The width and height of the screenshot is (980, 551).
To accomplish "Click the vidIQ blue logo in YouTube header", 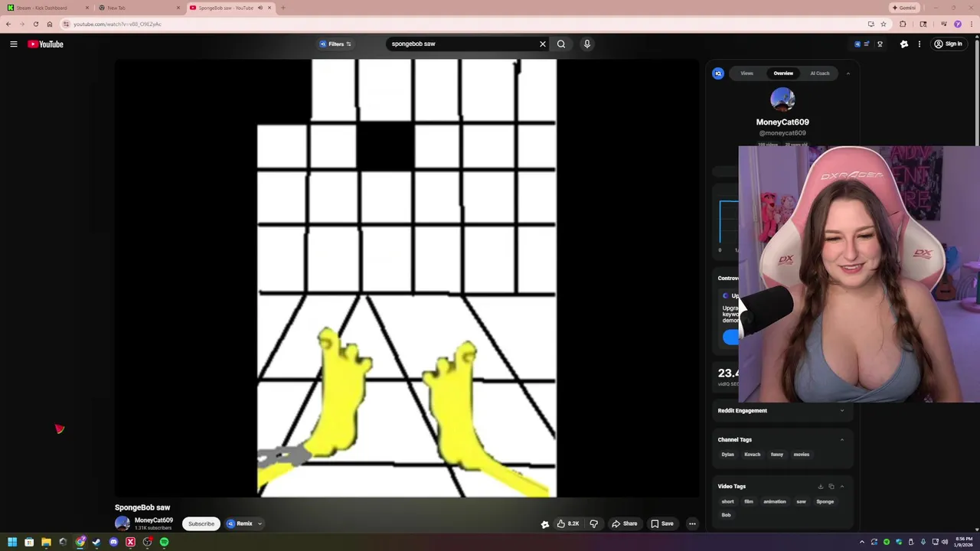I will tap(857, 44).
